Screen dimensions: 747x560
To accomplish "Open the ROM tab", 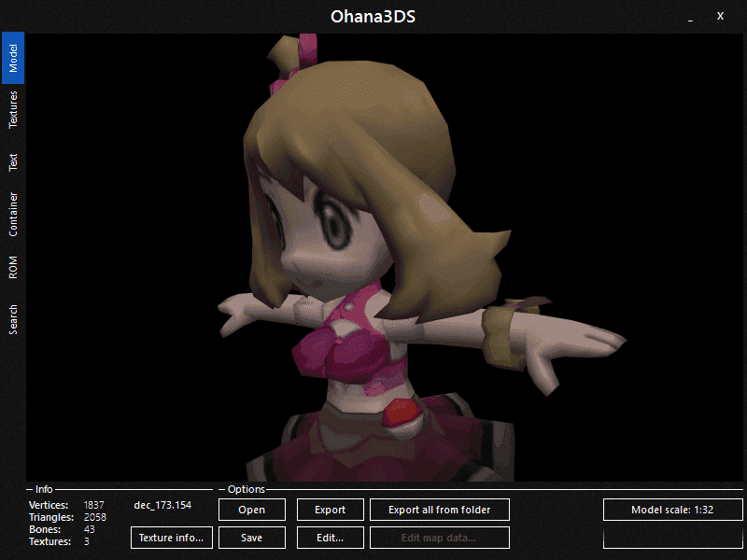I will click(13, 267).
